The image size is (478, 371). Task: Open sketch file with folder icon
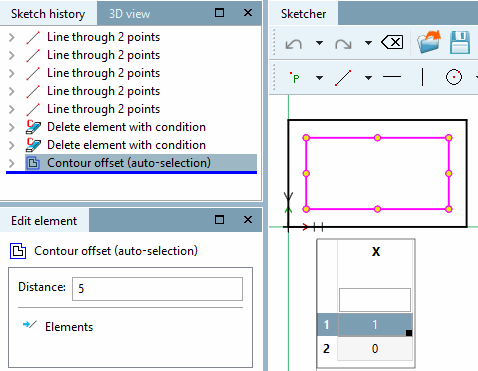(x=429, y=42)
